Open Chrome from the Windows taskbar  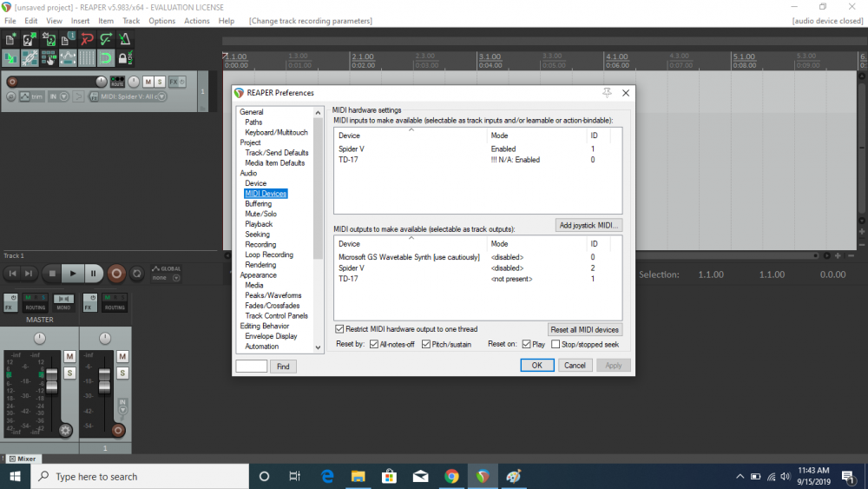[451, 476]
